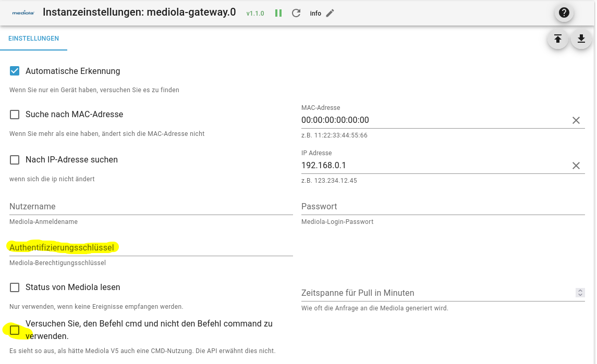
Task: Adjust the Zeitspanne number stepper arrows
Action: (x=580, y=293)
